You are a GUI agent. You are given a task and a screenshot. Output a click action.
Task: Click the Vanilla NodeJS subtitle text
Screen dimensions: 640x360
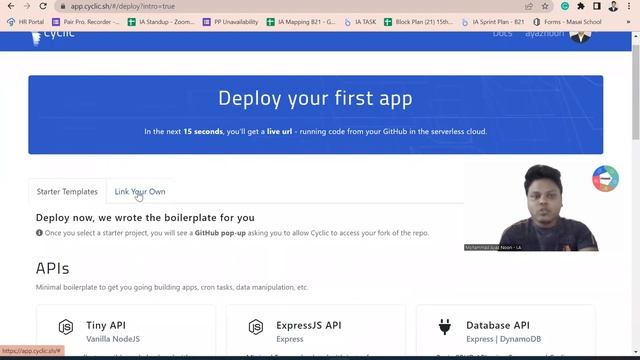pyautogui.click(x=113, y=339)
